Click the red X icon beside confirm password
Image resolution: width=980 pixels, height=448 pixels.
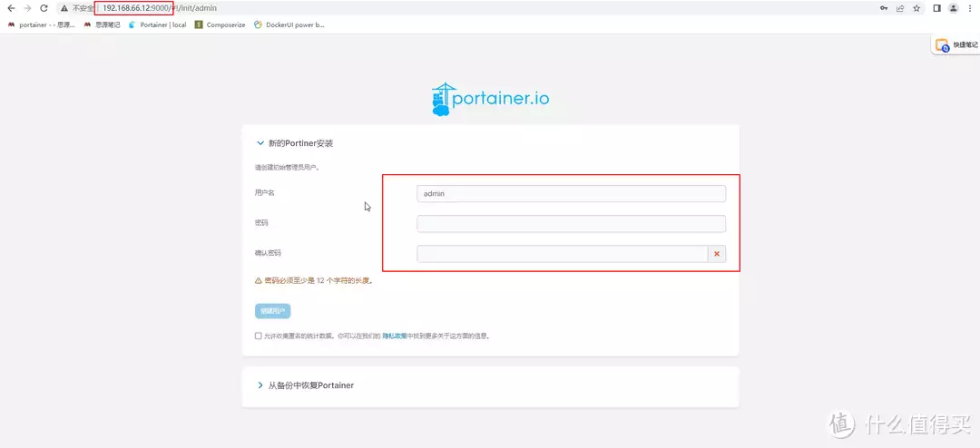point(717,254)
